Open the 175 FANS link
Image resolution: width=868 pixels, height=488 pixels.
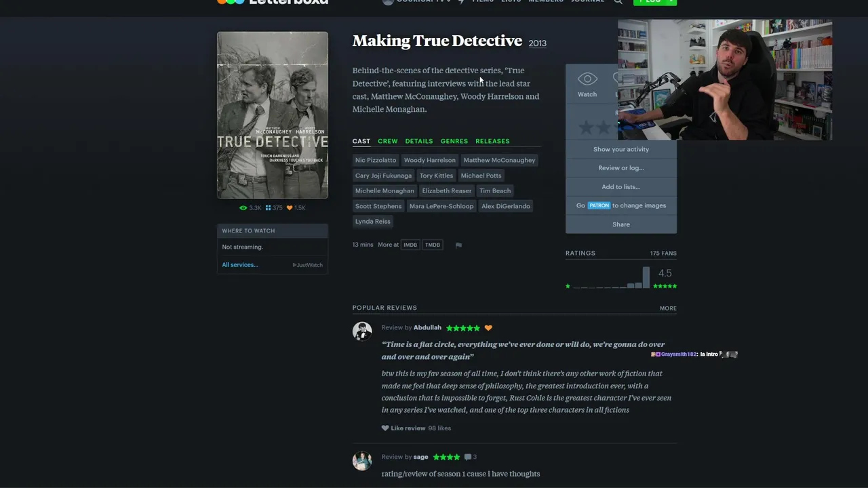point(663,253)
